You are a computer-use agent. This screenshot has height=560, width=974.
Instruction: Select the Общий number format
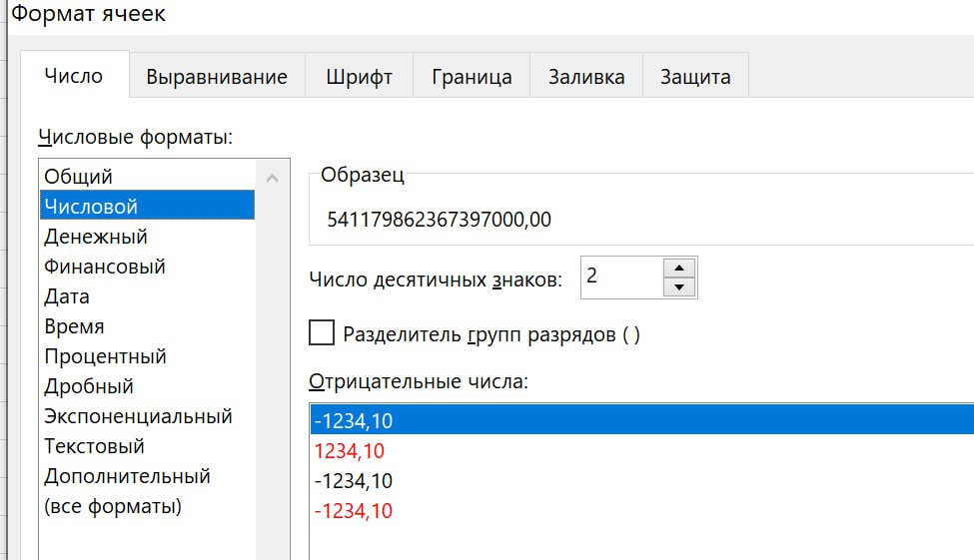pyautogui.click(x=78, y=177)
